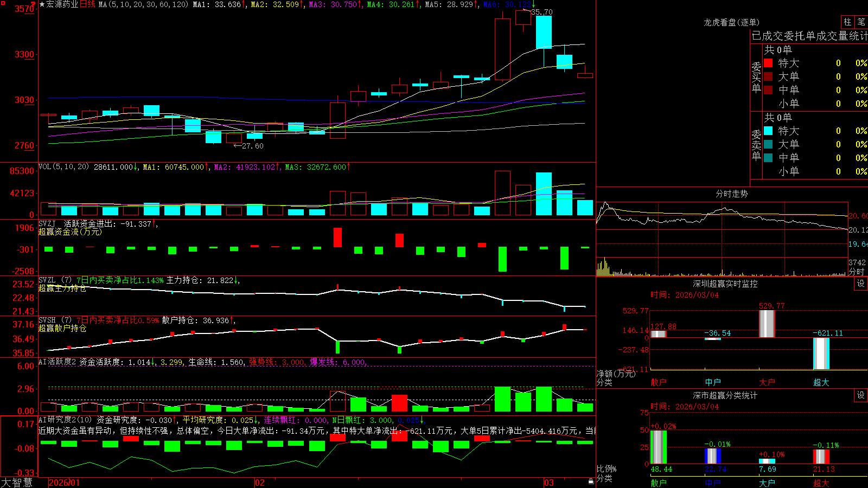Click the 7日内买卖净占比1.143% text
868x488 pixels.
(119, 280)
